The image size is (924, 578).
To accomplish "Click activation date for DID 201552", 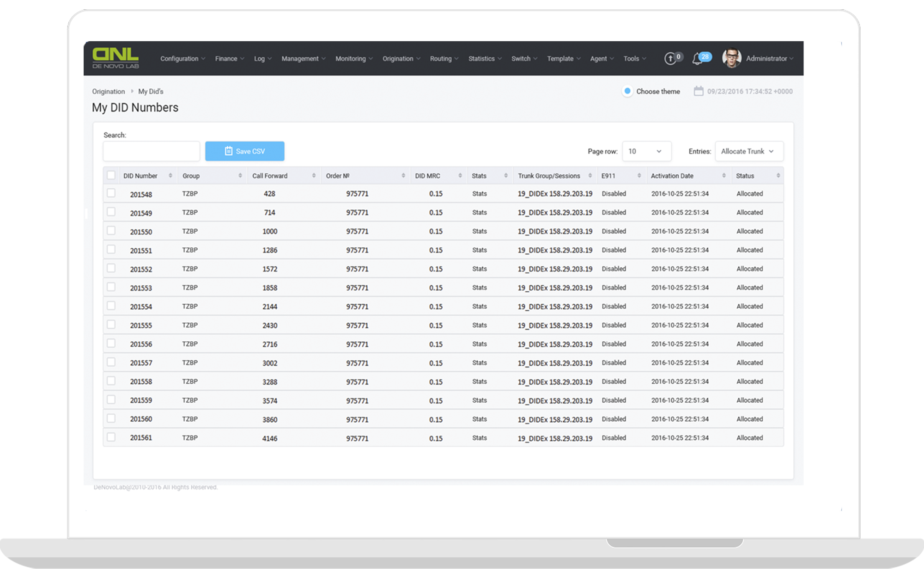I will pyautogui.click(x=680, y=269).
